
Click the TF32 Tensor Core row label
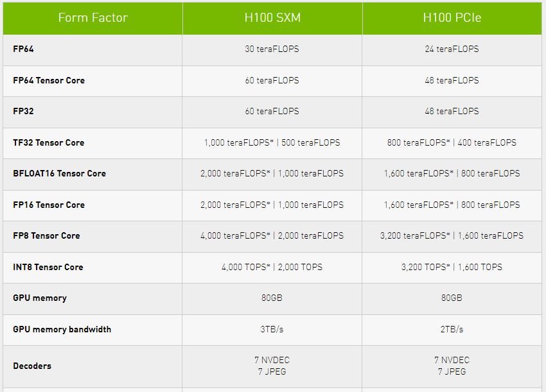coord(49,143)
